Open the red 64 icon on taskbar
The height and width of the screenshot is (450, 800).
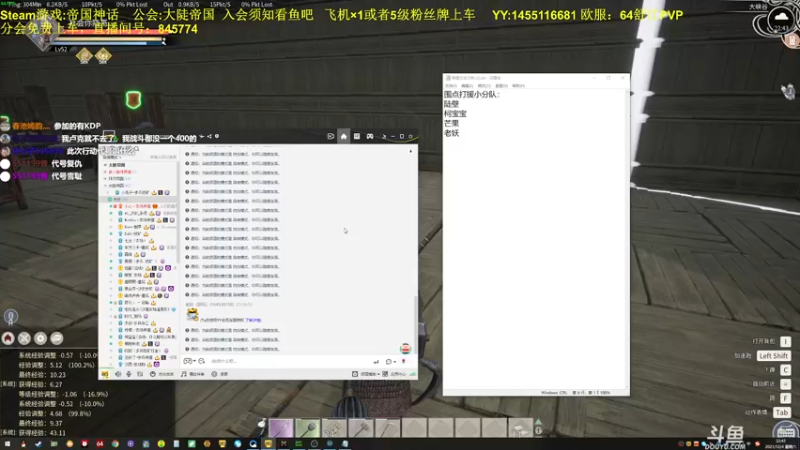click(100, 444)
